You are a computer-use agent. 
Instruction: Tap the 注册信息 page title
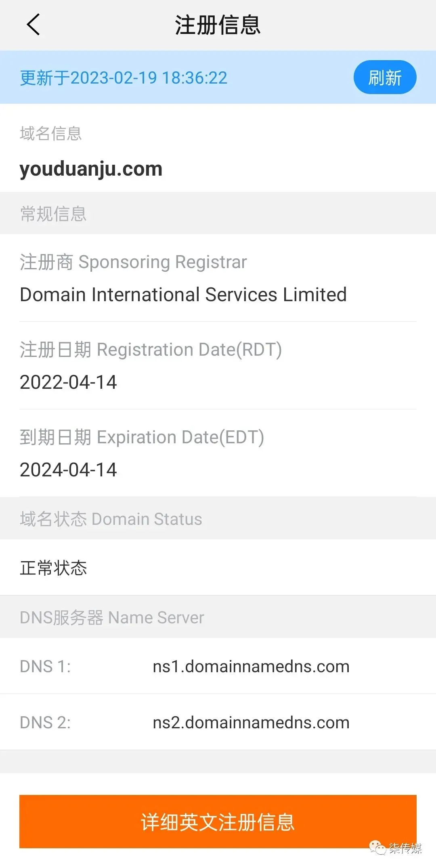218,25
